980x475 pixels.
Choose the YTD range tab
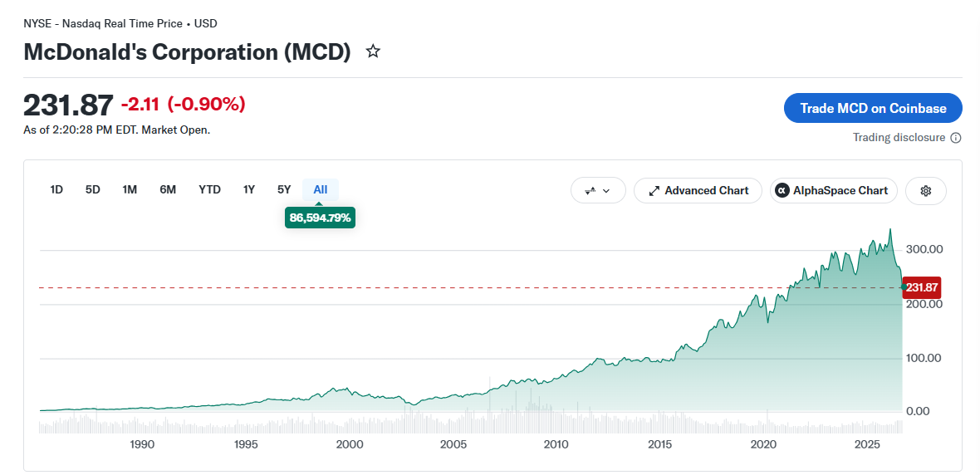click(x=209, y=189)
